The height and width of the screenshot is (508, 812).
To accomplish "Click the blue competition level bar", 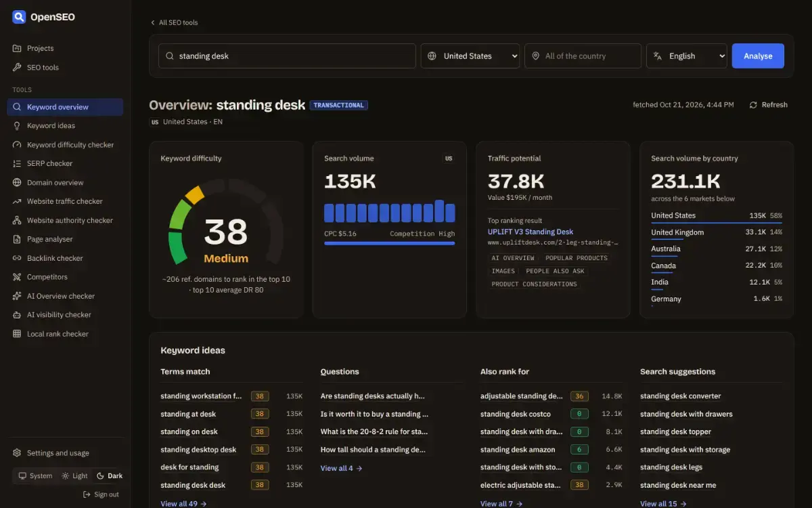I will [x=390, y=242].
